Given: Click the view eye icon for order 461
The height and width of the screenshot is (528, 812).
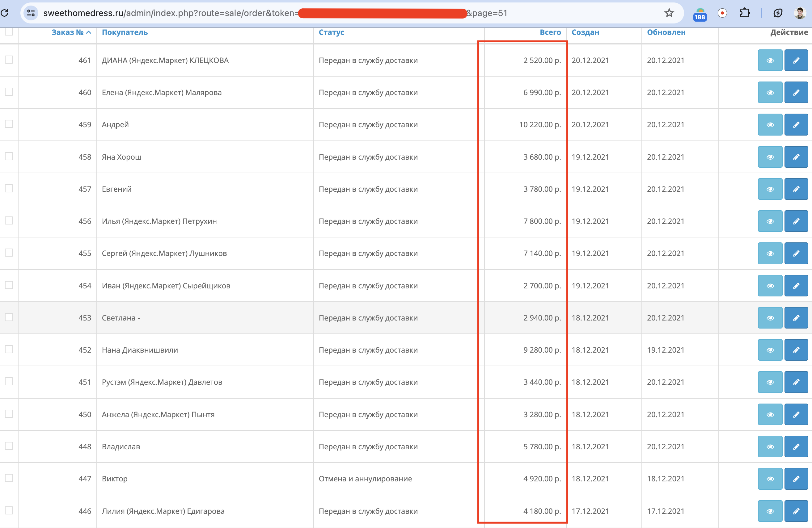Looking at the screenshot, I should 770,60.
